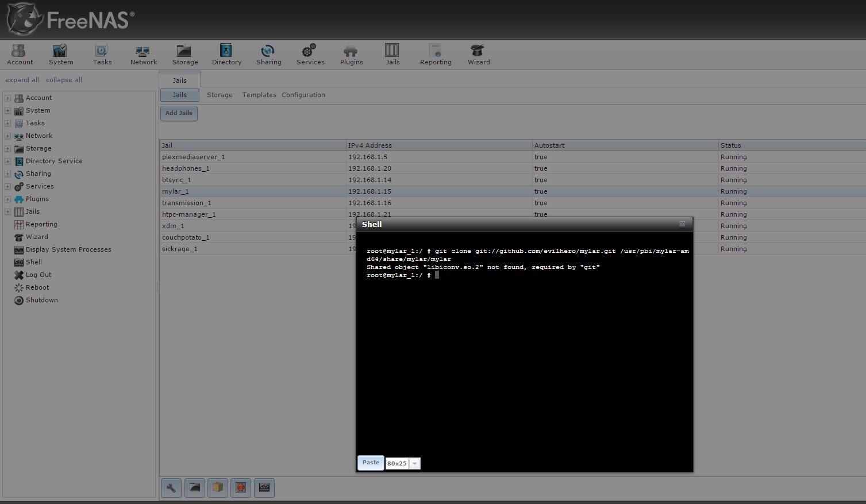The width and height of the screenshot is (866, 504).
Task: Click the expand all link
Action: click(x=22, y=80)
